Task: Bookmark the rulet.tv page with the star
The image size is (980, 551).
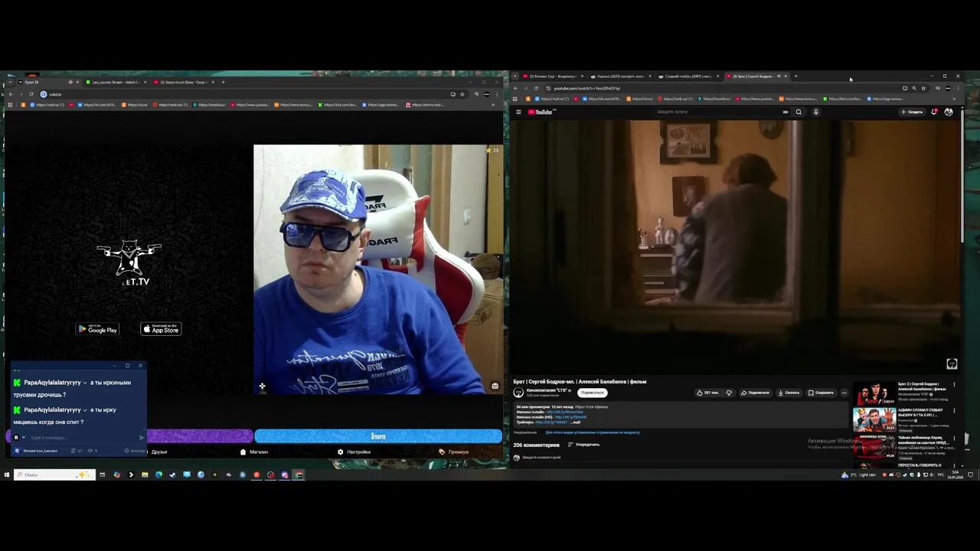Action: [462, 94]
